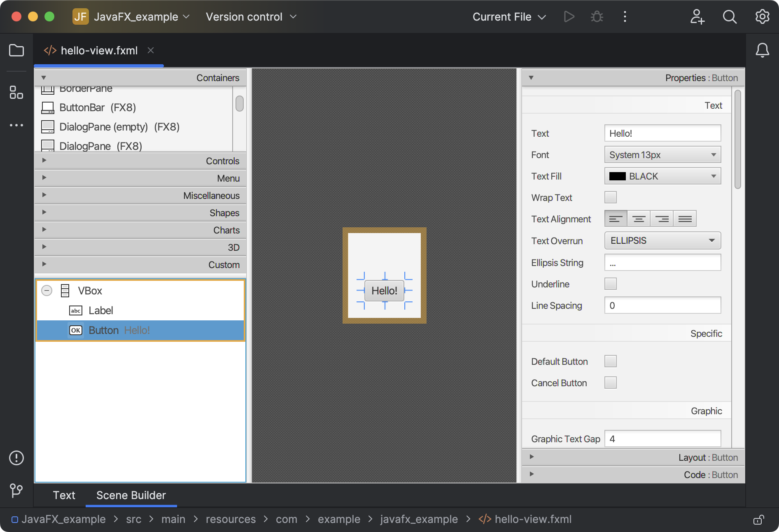This screenshot has height=532, width=779.
Task: Open the notifications bell
Action: point(762,50)
